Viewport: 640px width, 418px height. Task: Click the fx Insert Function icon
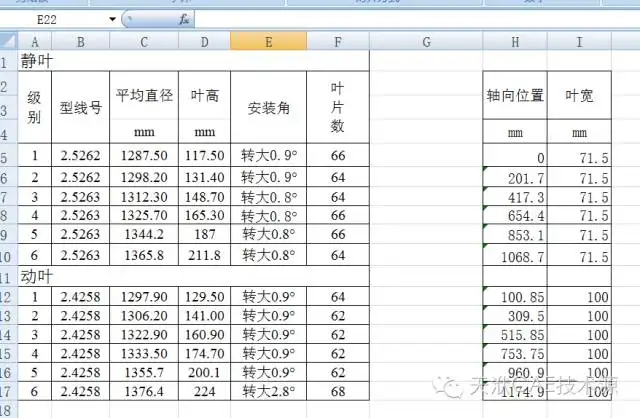pyautogui.click(x=184, y=19)
